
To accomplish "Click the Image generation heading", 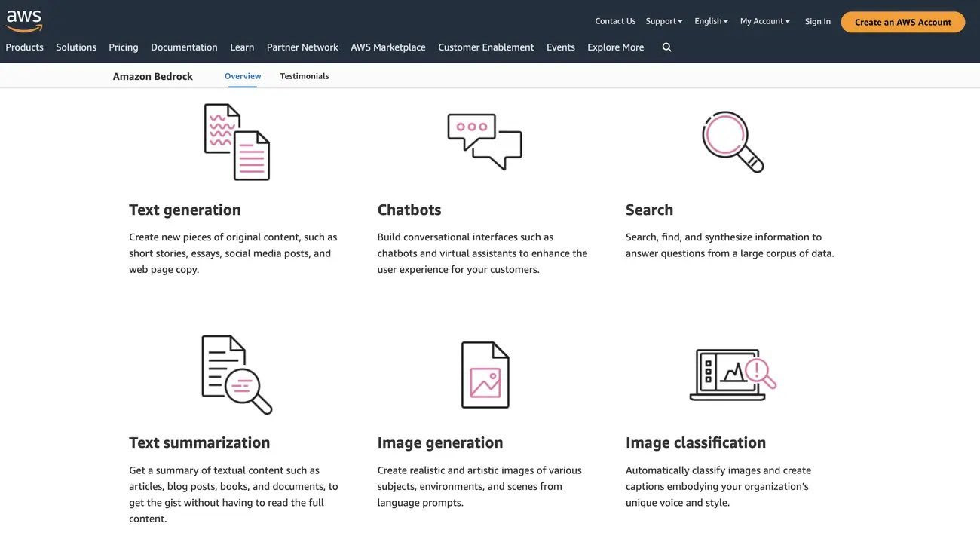I will [440, 442].
